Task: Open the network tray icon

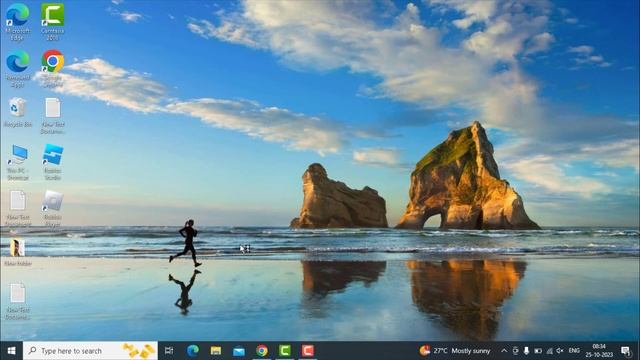Action: coord(549,351)
